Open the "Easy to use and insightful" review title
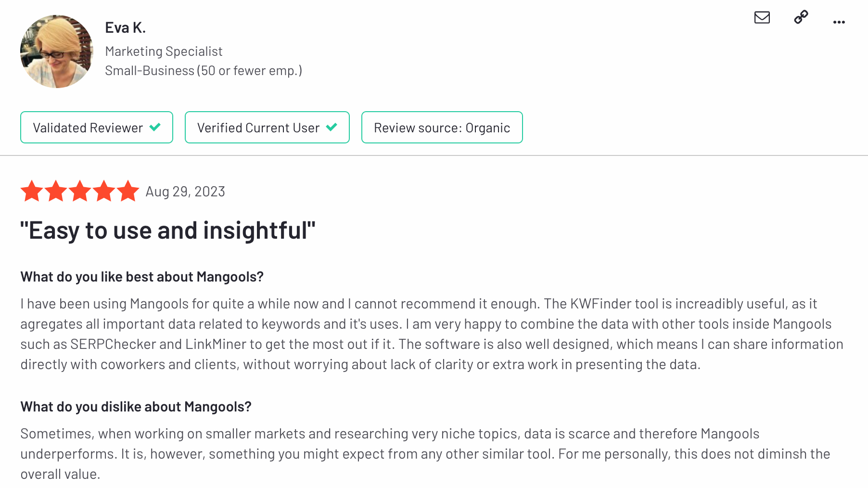 168,230
